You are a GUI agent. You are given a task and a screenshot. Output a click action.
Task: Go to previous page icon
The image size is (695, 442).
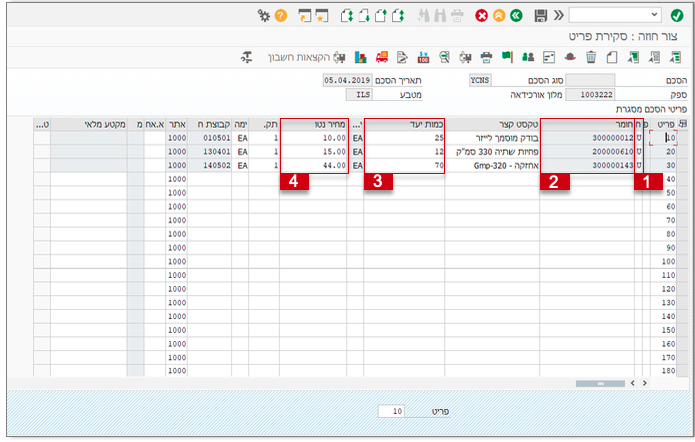(x=381, y=16)
